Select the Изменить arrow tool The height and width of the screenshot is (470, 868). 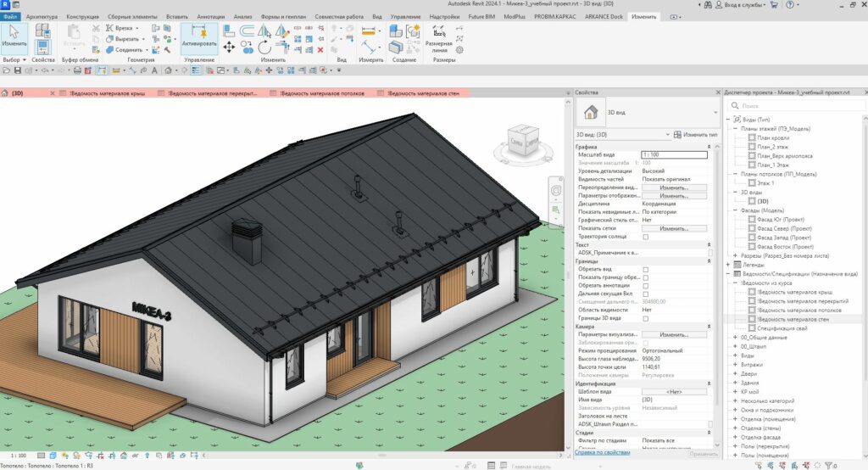click(x=14, y=34)
